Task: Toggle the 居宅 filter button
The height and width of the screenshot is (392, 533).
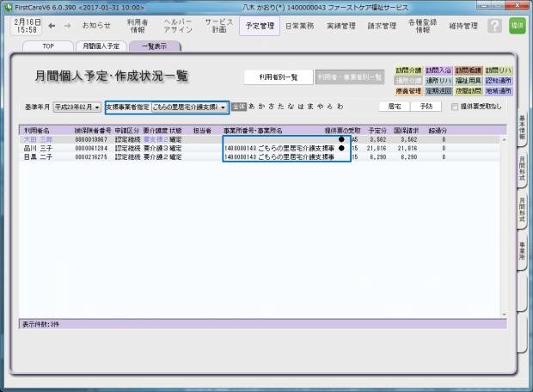Action: pyautogui.click(x=394, y=107)
